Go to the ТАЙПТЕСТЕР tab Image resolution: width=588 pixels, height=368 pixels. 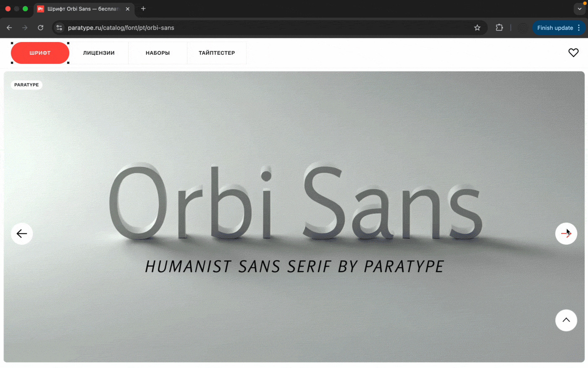(x=217, y=53)
